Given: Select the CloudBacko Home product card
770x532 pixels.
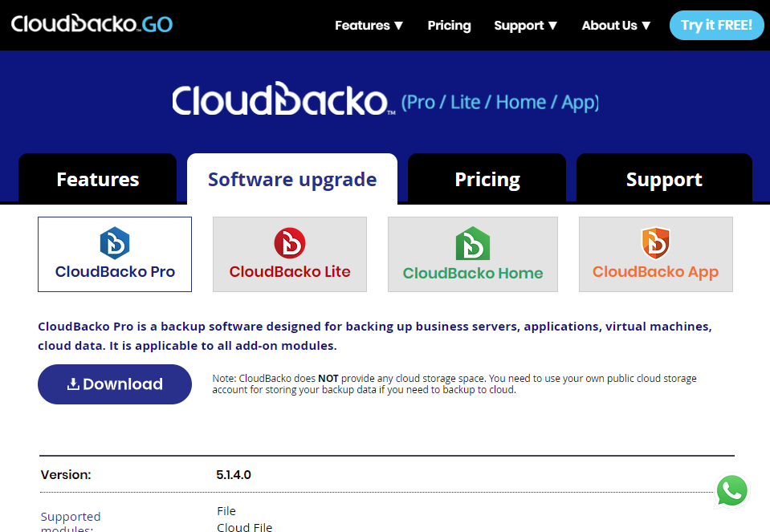Looking at the screenshot, I should click(473, 254).
